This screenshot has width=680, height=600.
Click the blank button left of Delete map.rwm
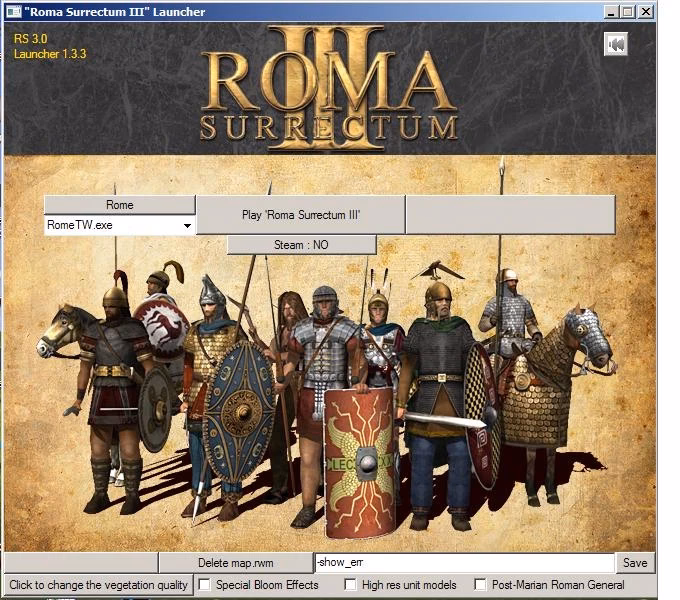tap(81, 563)
